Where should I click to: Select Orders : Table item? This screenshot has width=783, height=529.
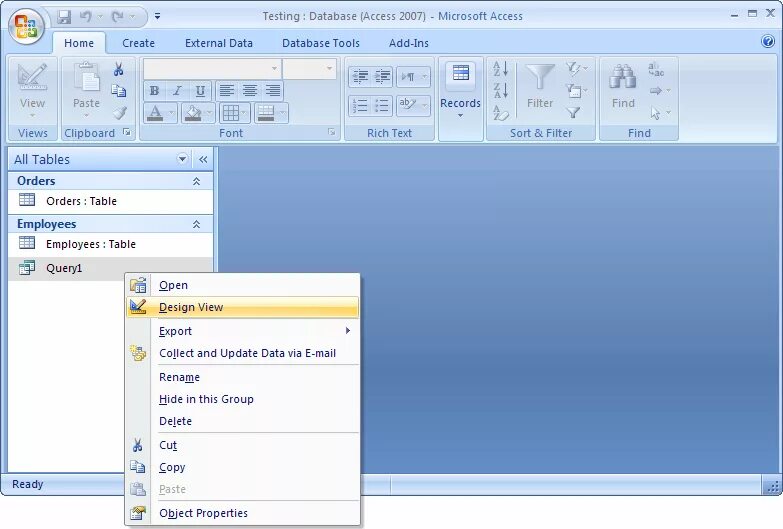[110, 201]
